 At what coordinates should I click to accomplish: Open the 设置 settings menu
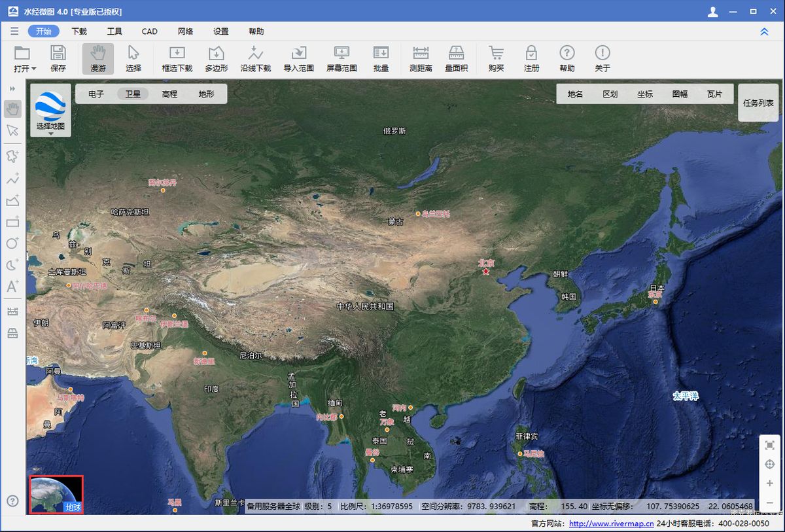click(x=220, y=31)
